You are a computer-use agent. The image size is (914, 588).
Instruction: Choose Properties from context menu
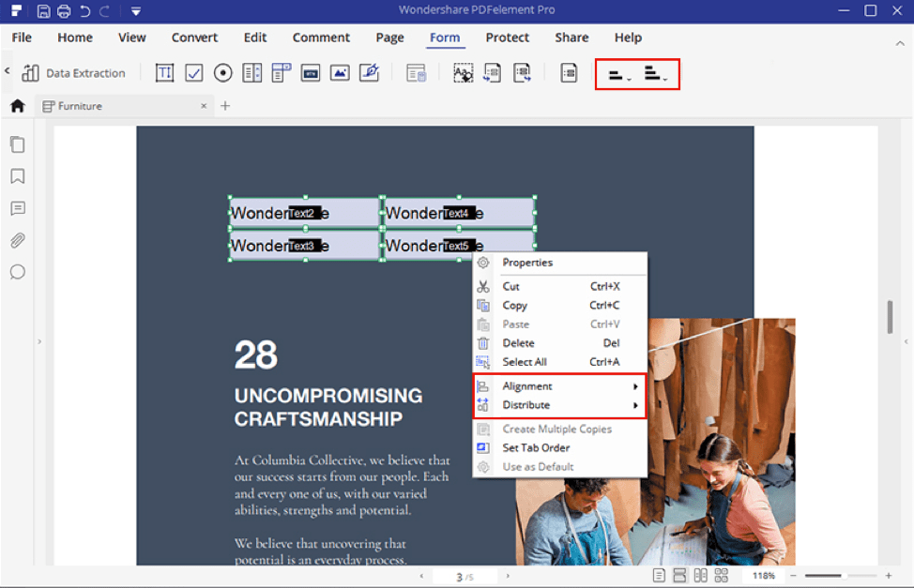pyautogui.click(x=560, y=263)
